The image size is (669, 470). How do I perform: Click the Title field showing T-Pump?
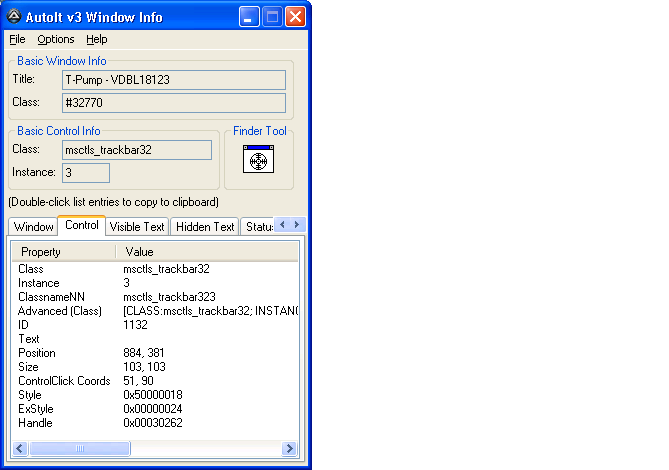(x=173, y=80)
